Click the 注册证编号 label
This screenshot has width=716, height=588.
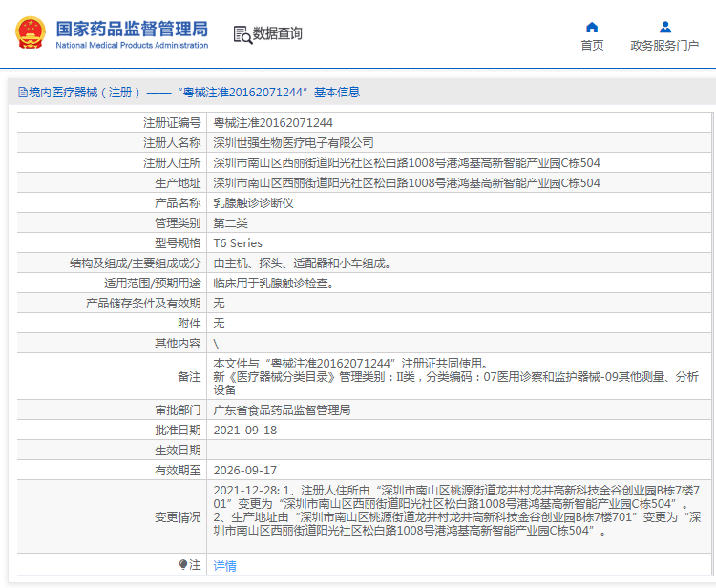(172, 123)
